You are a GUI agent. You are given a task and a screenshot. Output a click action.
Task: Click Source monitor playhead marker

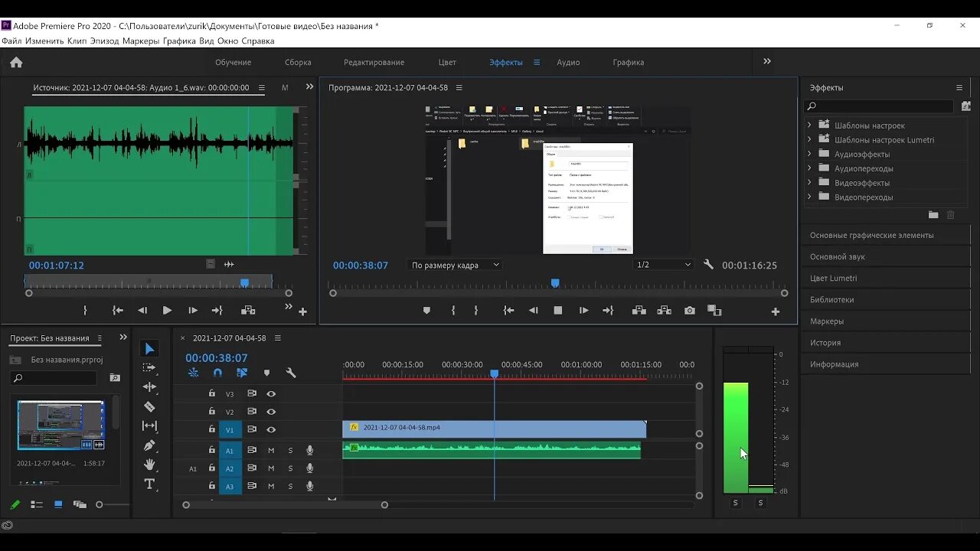coord(245,282)
